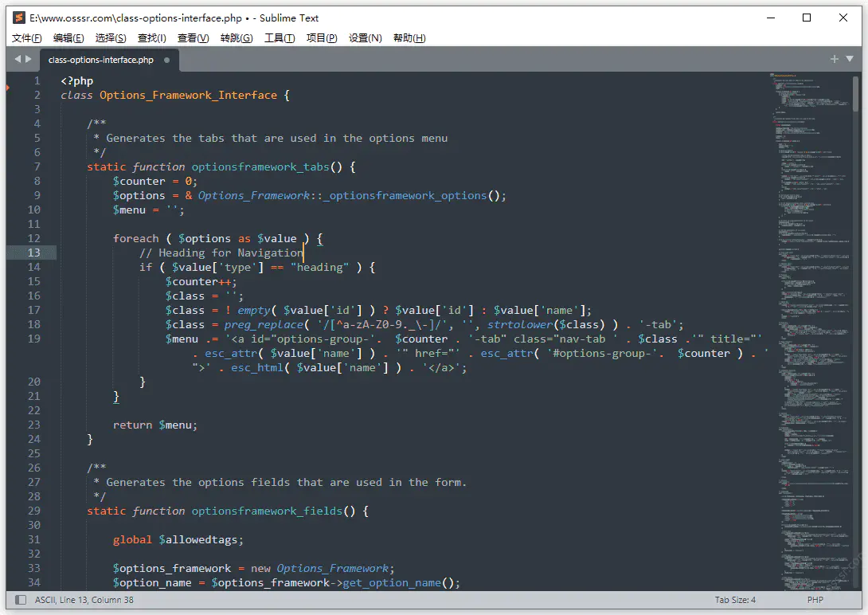Click comment Heading for Navigation
Viewport: 868px width, 615px height.
tap(221, 253)
